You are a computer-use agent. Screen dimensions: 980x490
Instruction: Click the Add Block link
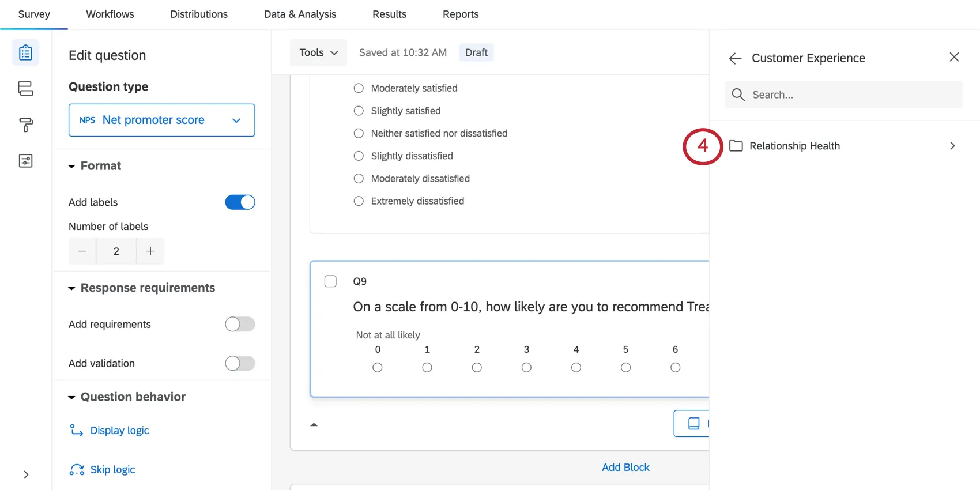625,468
